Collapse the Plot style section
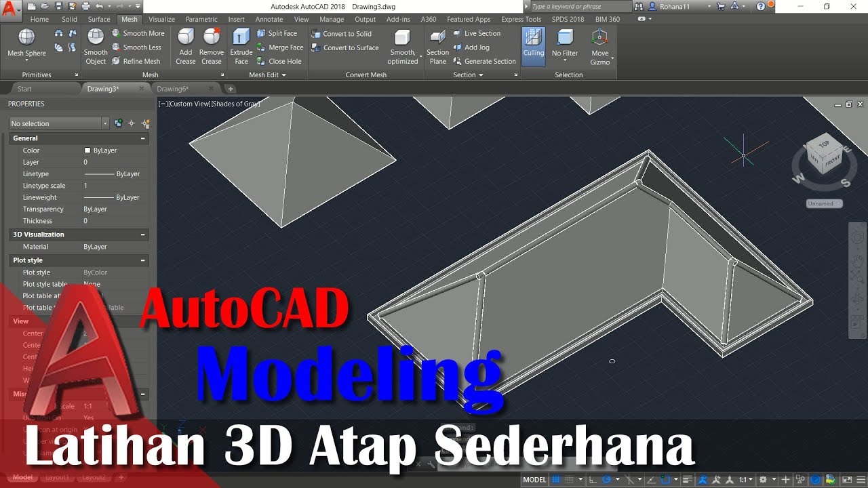Viewport: 868px width, 488px height. [x=142, y=260]
